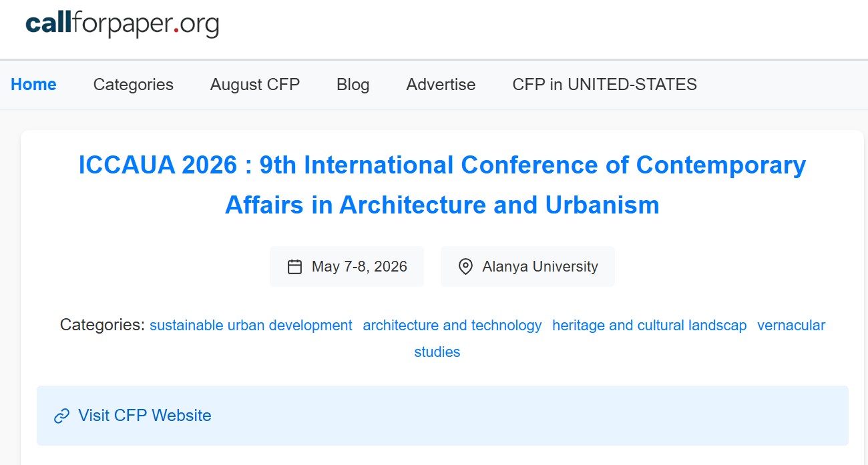Click the callforpaper.org logo
Screen dimensions: 868x465
(x=122, y=25)
